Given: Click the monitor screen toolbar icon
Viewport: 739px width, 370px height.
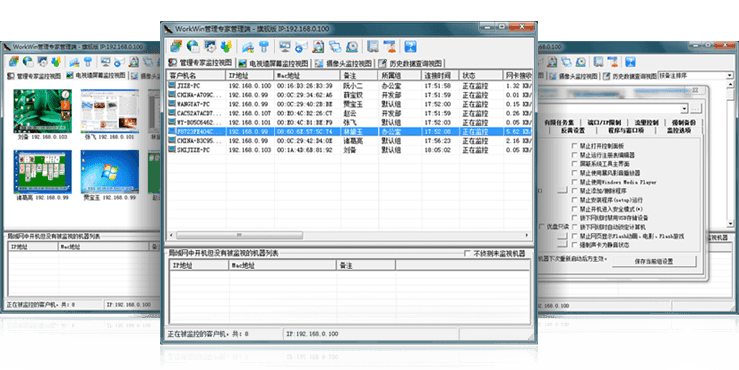Looking at the screenshot, I should pos(284,46).
